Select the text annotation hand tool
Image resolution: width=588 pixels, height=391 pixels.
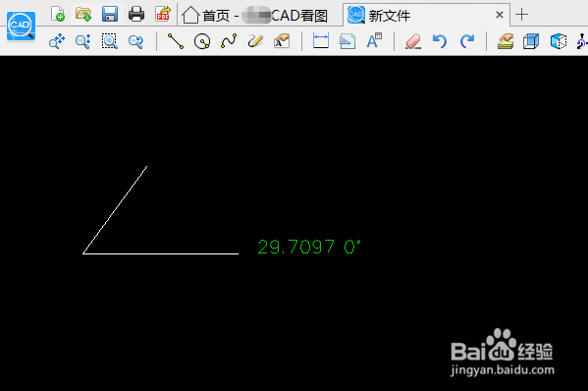click(x=282, y=41)
